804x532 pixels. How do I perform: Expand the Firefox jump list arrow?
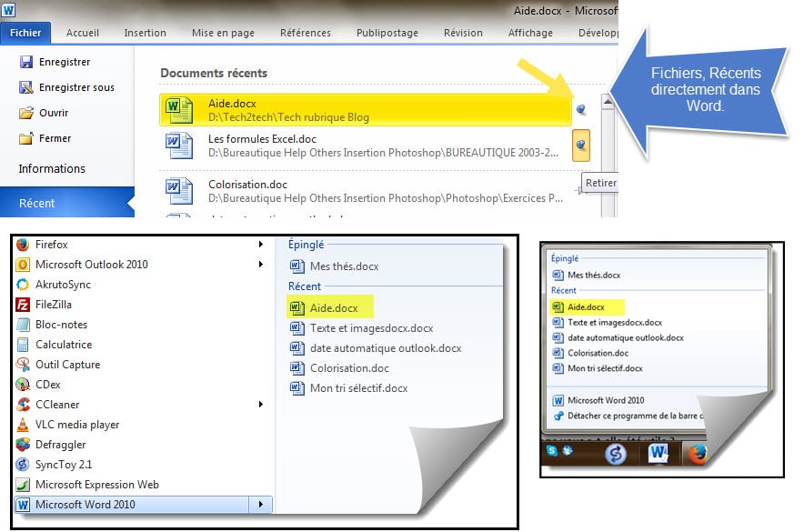click(260, 245)
